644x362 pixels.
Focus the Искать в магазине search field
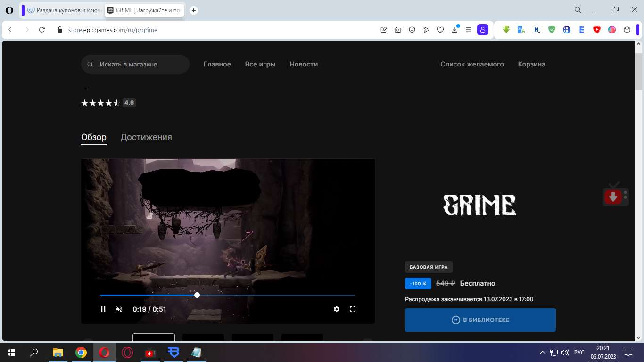tap(135, 64)
